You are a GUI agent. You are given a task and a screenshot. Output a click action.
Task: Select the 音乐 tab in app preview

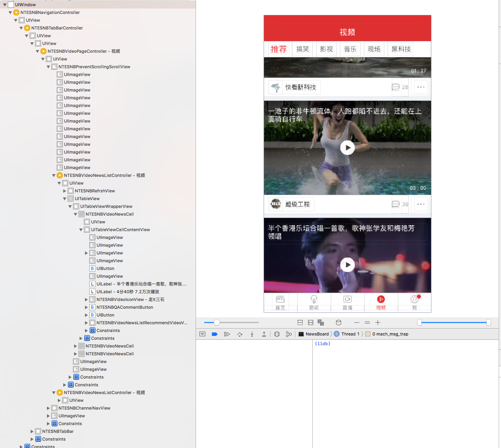pos(350,49)
